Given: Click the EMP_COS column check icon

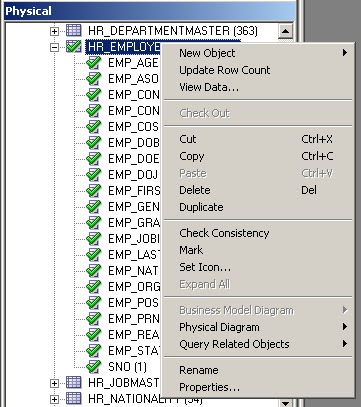Looking at the screenshot, I should [x=94, y=127].
